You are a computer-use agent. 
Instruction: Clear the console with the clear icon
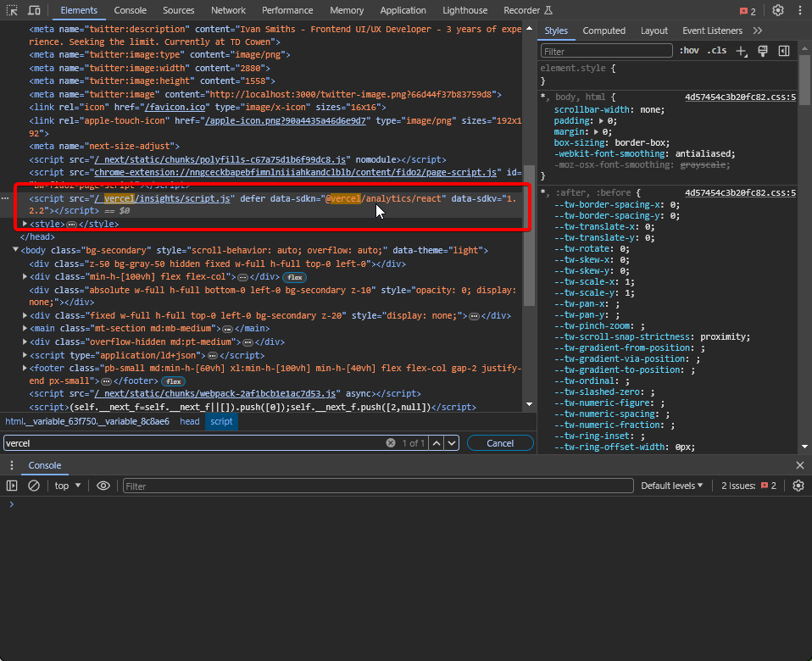34,486
